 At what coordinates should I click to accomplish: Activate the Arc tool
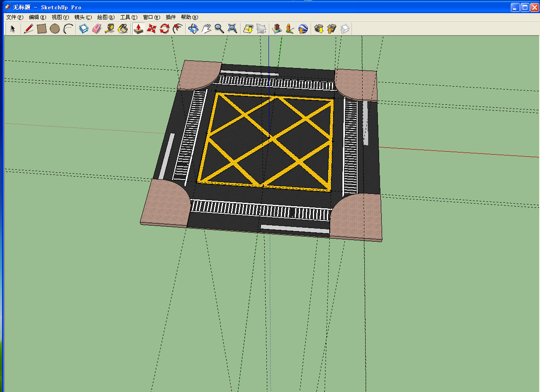(68, 29)
